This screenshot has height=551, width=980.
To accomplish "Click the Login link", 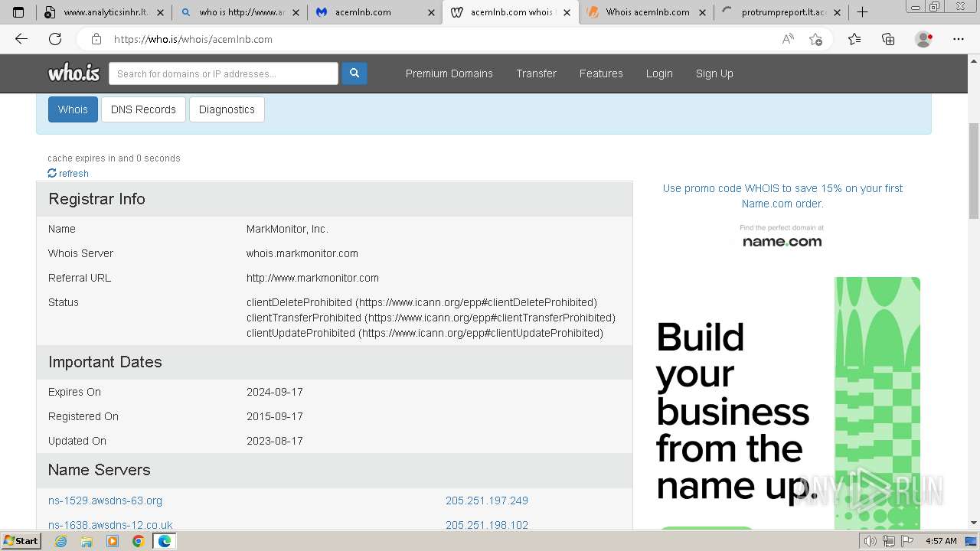I will pyautogui.click(x=659, y=73).
